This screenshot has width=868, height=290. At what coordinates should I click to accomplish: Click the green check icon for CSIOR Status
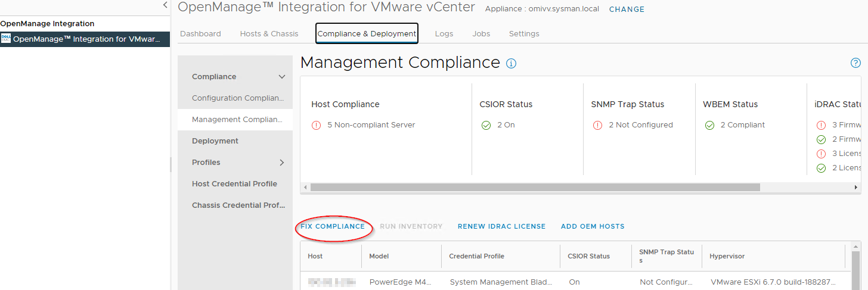[x=486, y=125]
